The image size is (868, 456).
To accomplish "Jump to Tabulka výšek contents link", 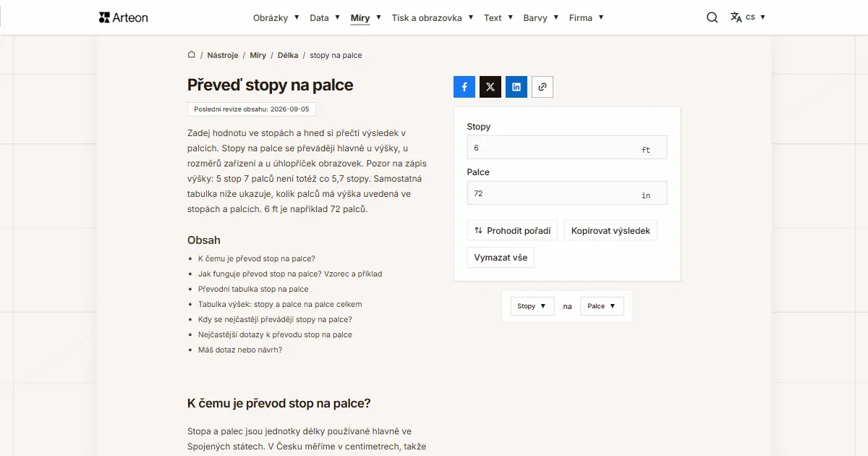I will coord(280,304).
